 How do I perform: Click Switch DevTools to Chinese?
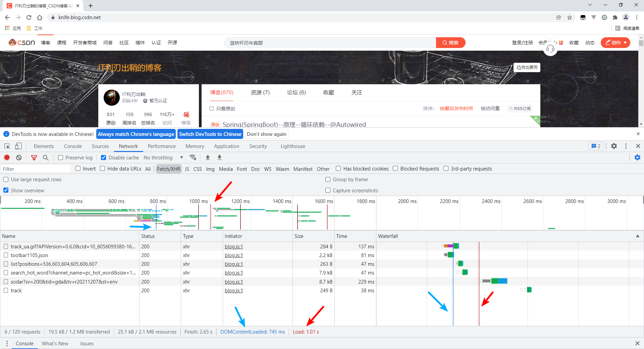(x=210, y=134)
